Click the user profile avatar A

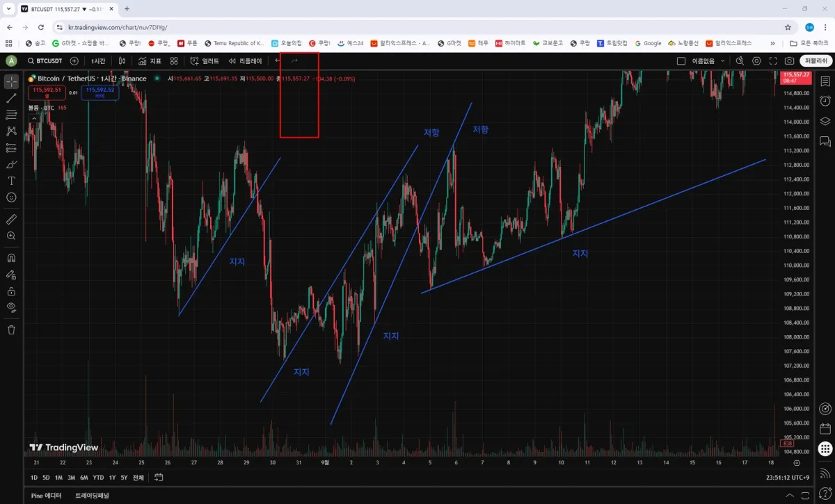(11, 61)
